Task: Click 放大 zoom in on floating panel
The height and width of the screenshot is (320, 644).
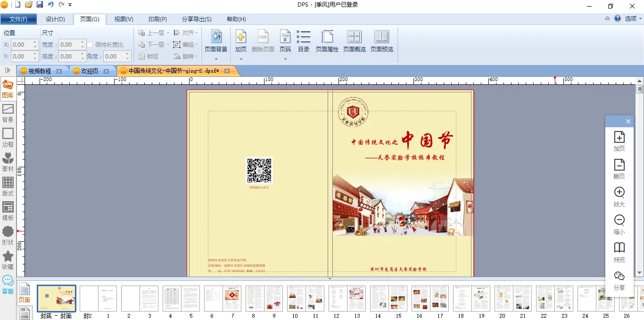Action: (x=619, y=197)
